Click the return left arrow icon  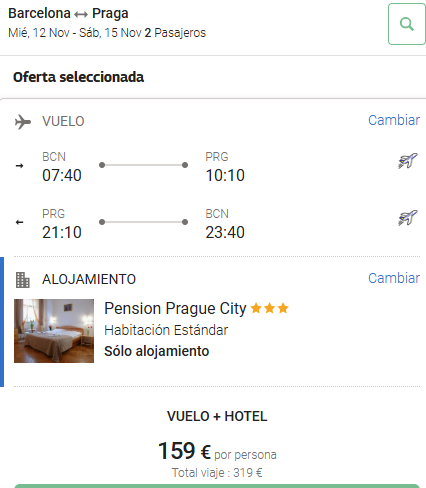pos(20,222)
